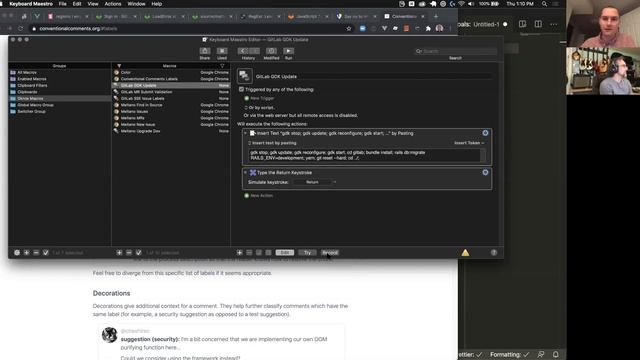Select the Meltano Upgrade Dev macro
Viewport: 640px width, 360px height.
[x=171, y=131]
